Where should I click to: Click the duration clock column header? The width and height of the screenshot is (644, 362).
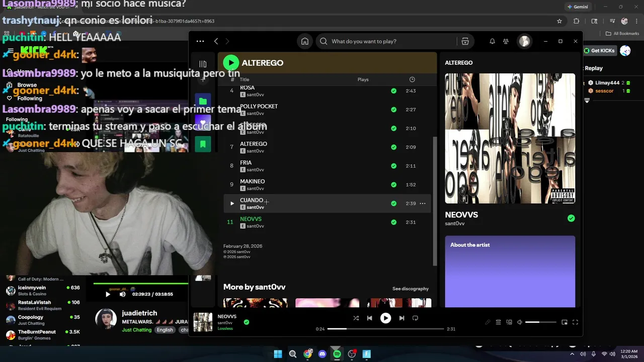pos(412,79)
